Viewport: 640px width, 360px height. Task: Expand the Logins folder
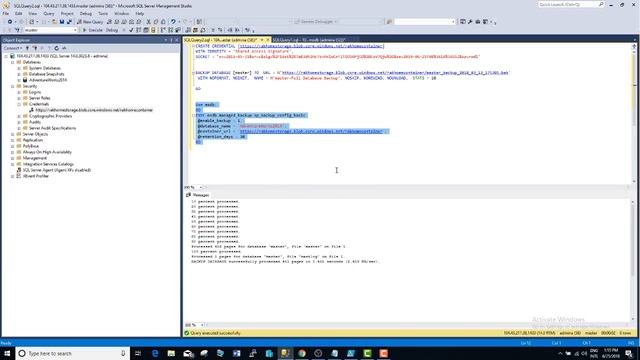[19, 92]
